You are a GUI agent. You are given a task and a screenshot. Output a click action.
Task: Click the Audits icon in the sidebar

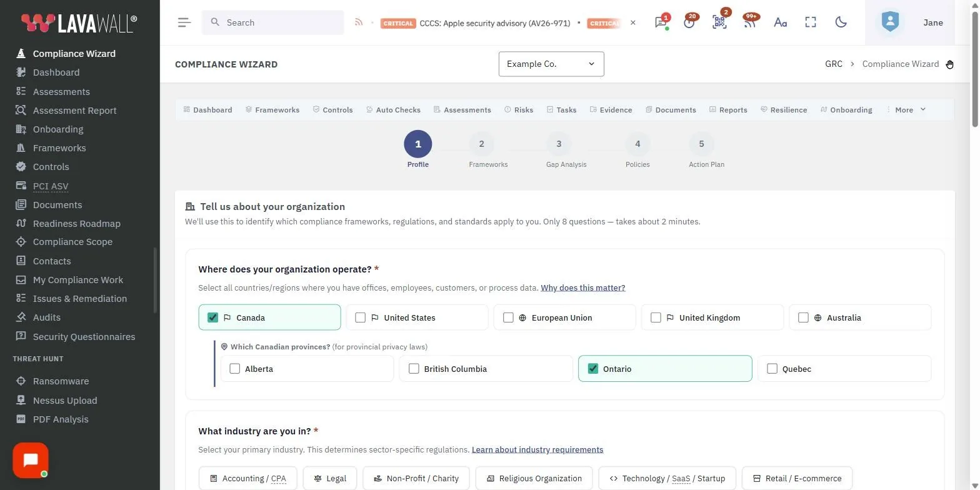pyautogui.click(x=21, y=317)
